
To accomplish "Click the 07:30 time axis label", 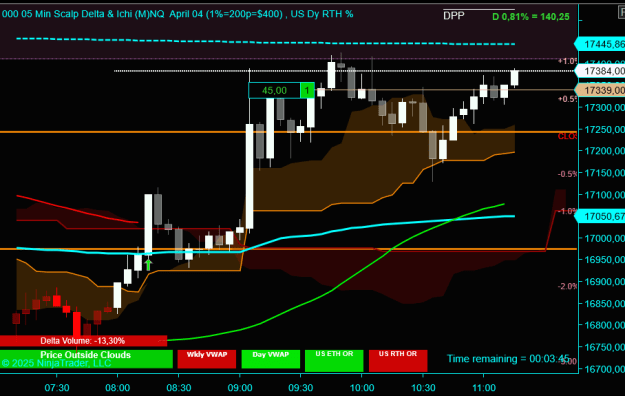I will [57, 388].
